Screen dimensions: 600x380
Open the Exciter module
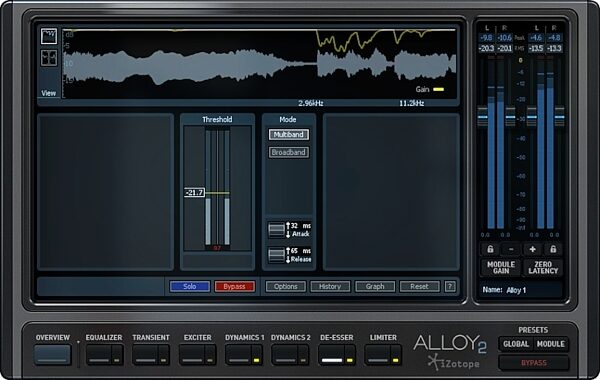(x=192, y=355)
